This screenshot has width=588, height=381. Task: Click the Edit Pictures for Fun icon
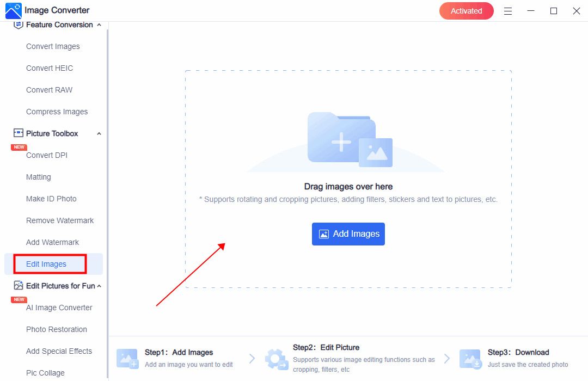point(19,286)
